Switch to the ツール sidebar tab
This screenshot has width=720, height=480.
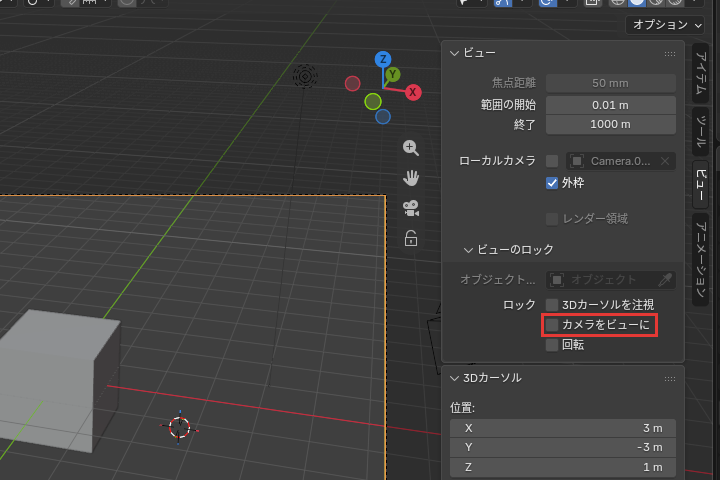coord(700,132)
